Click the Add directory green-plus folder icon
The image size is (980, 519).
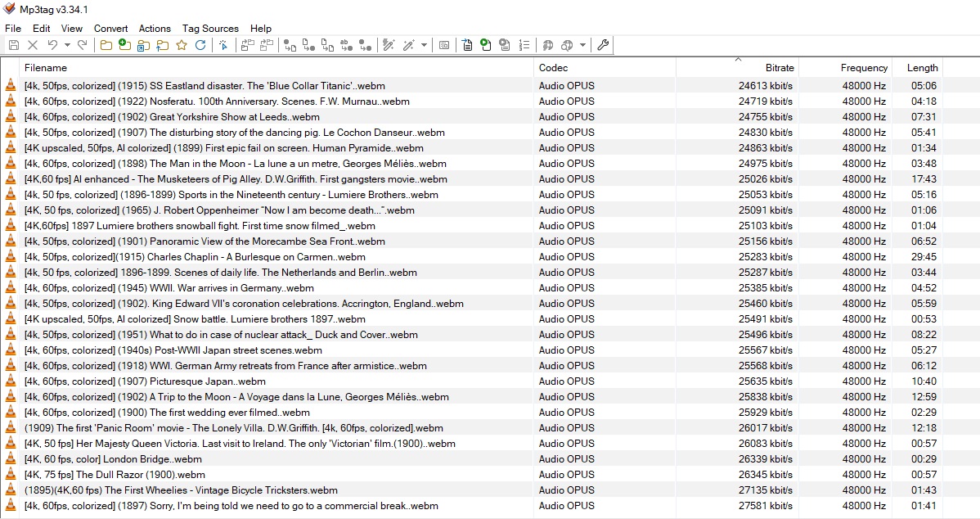(125, 45)
